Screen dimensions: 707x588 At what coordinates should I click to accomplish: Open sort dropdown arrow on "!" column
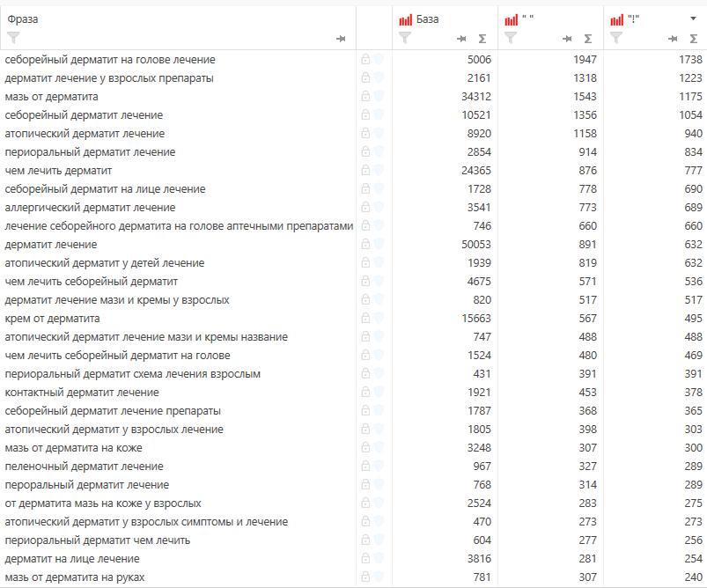coord(693,18)
